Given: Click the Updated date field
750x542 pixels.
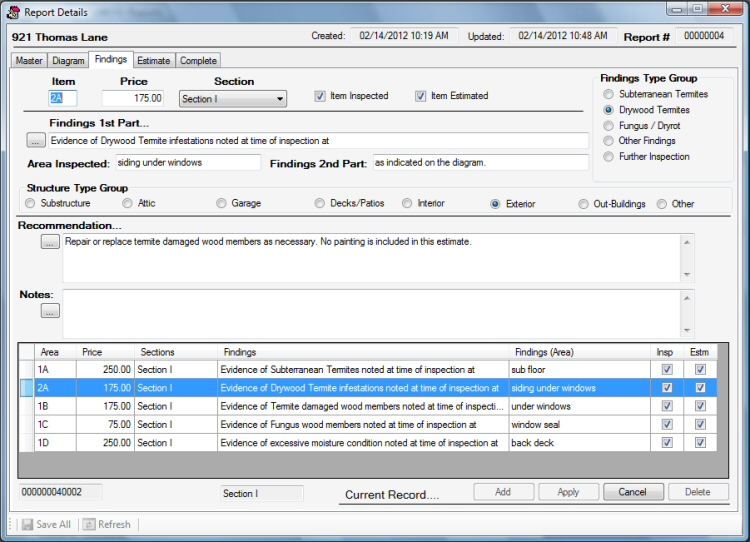Looking at the screenshot, I should tap(563, 36).
